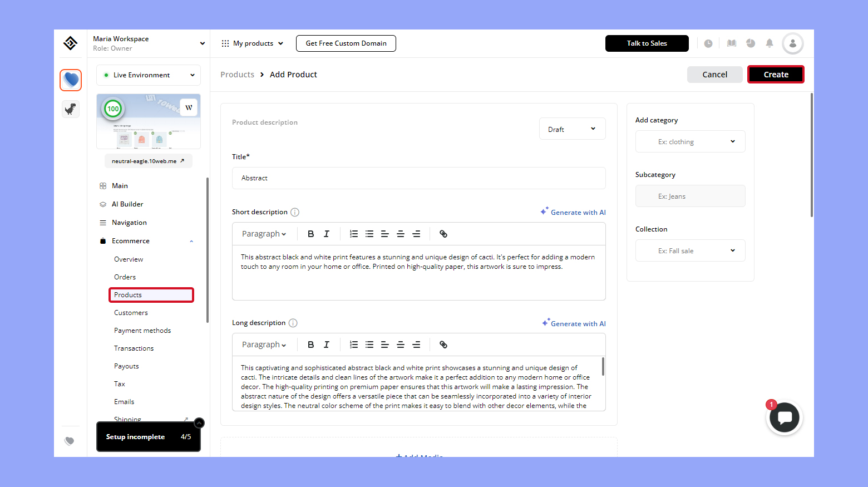This screenshot has width=868, height=487.
Task: Open the notifications bell
Action: pos(770,43)
